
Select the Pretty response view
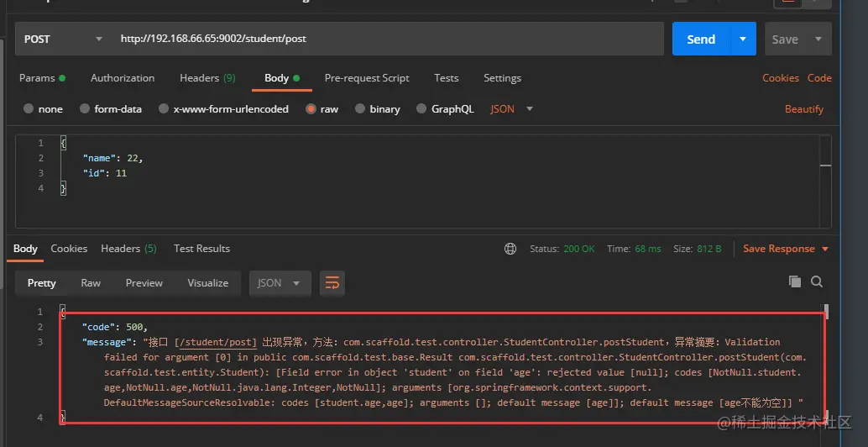pos(41,283)
